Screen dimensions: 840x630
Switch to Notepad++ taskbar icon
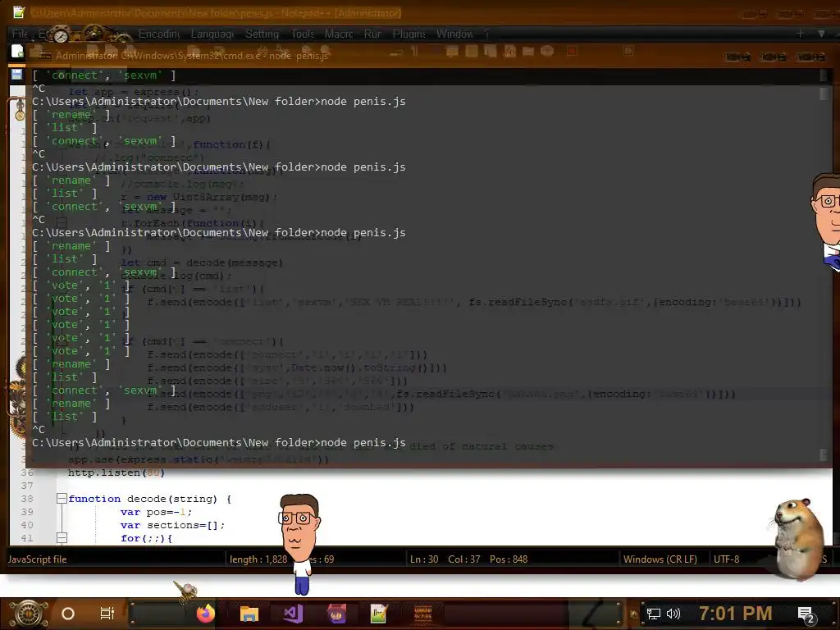pyautogui.click(x=379, y=614)
